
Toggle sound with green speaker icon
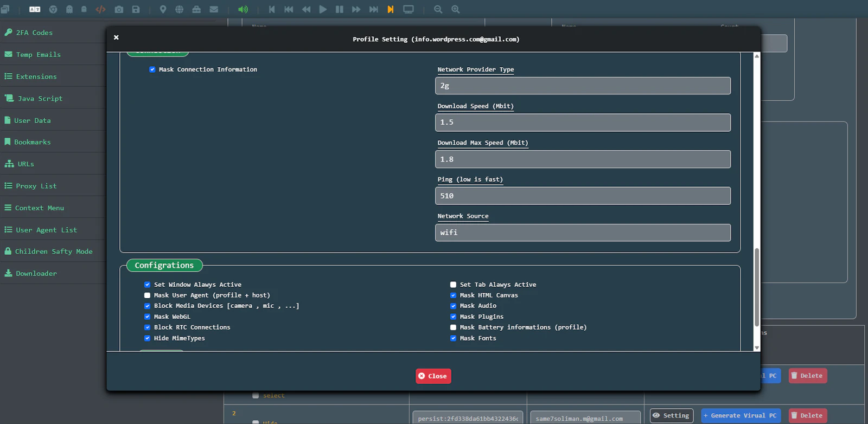pyautogui.click(x=243, y=9)
